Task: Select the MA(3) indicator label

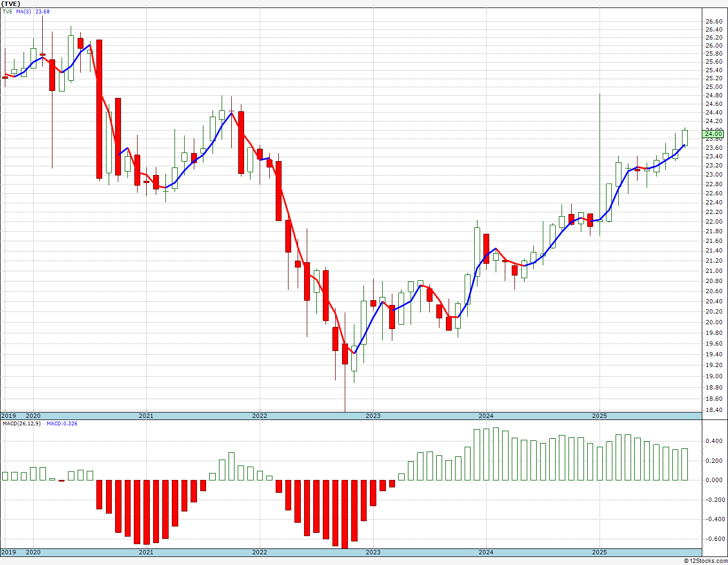Action: coord(25,11)
